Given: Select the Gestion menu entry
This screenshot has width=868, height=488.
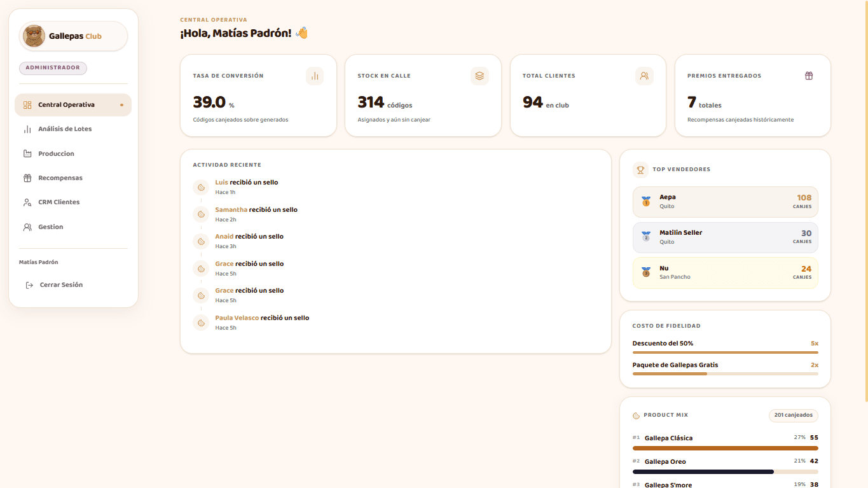Looking at the screenshot, I should (x=73, y=227).
